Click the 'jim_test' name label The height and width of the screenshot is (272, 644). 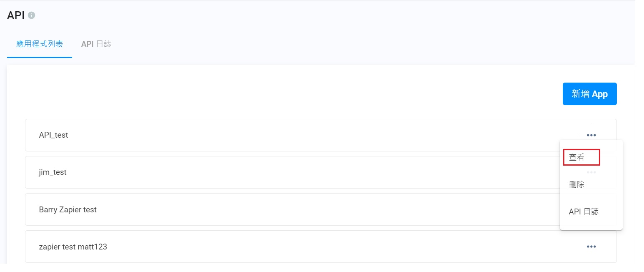click(53, 172)
